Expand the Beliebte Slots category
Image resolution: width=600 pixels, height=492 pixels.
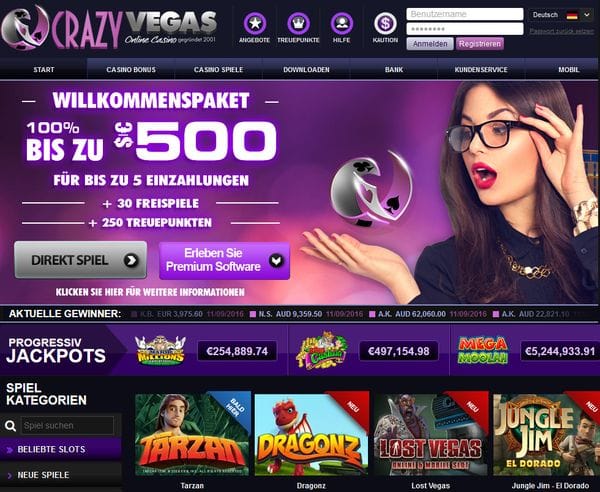61,449
